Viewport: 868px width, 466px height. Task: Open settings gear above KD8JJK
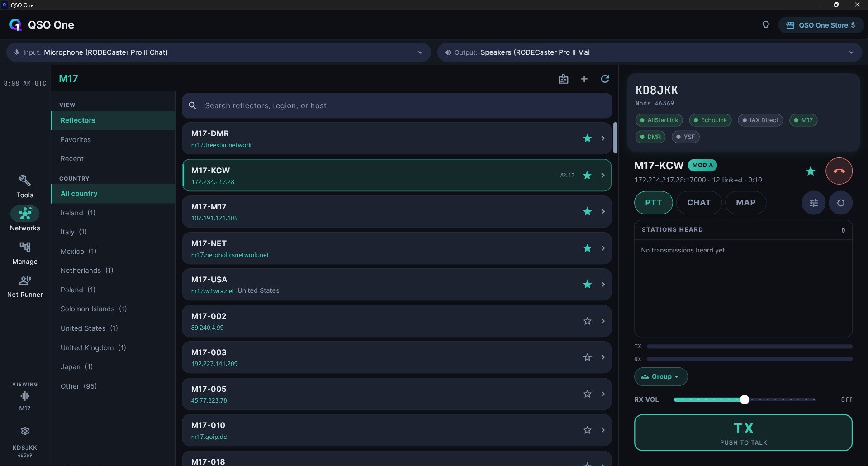point(25,431)
